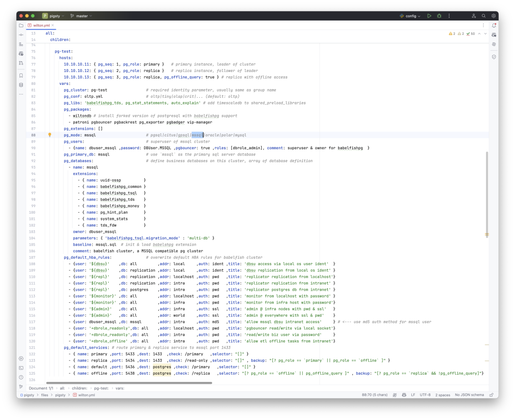Open the editor tabs more options menu
The width and height of the screenshot is (515, 420).
(483, 25)
